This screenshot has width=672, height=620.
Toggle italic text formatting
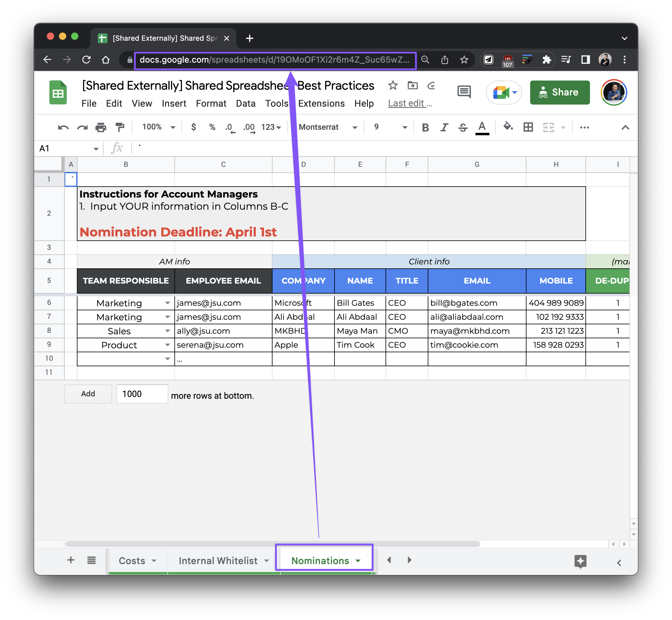point(444,127)
